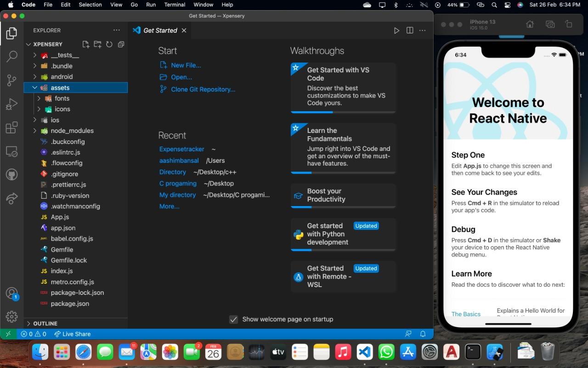This screenshot has height=368, width=588.
Task: Open the Live Share view in activity bar
Action: pos(11,198)
